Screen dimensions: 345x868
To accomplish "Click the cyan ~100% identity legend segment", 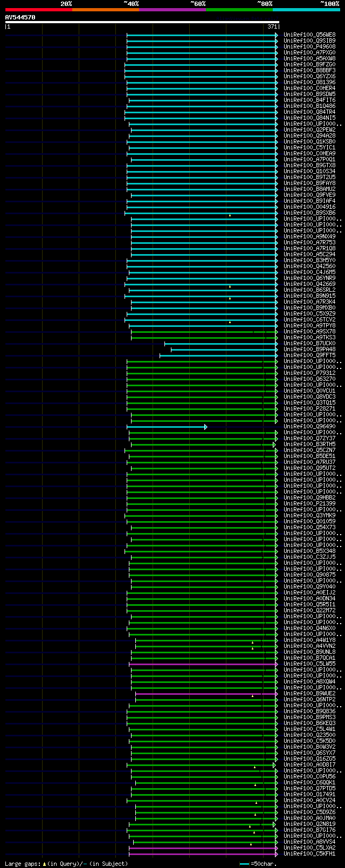I will tap(306, 10).
